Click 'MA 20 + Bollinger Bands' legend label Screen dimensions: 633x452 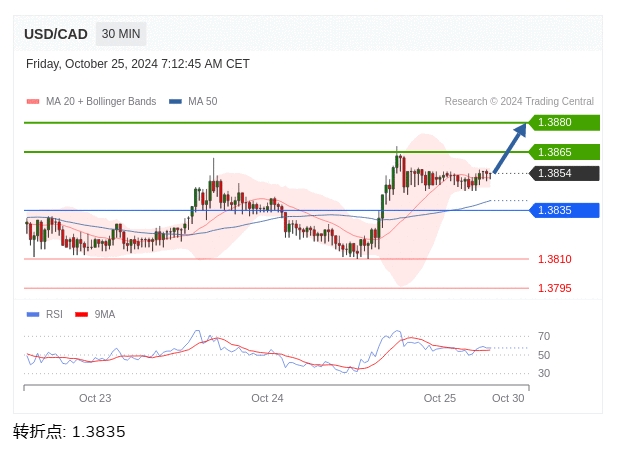point(101,101)
